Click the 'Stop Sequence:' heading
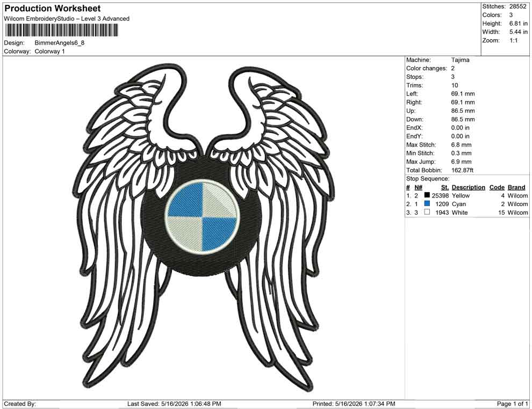The width and height of the screenshot is (532, 409). point(428,179)
